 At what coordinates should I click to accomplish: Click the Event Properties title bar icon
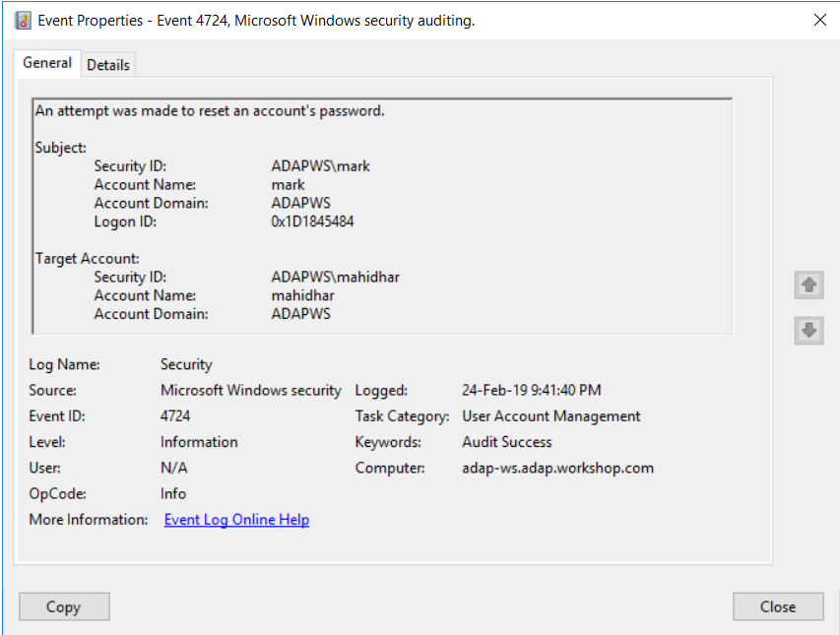pyautogui.click(x=23, y=21)
